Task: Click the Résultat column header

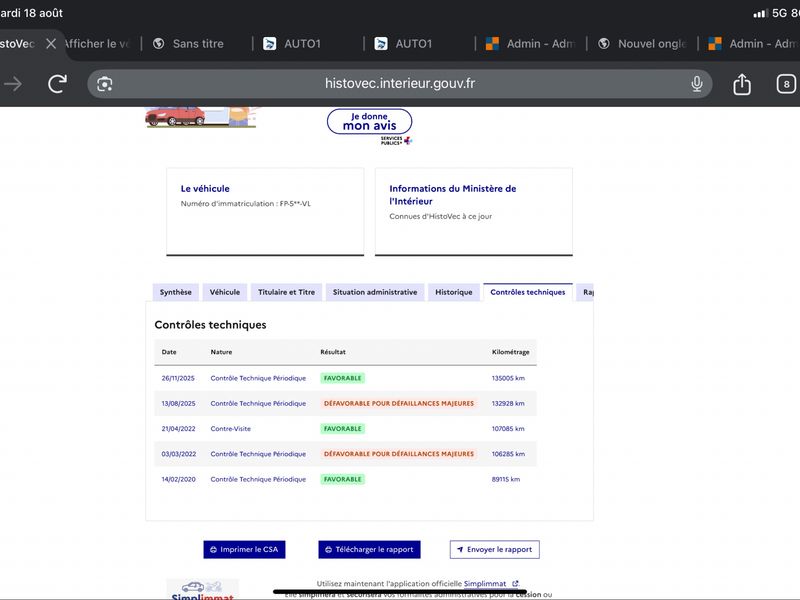Action: [x=333, y=352]
